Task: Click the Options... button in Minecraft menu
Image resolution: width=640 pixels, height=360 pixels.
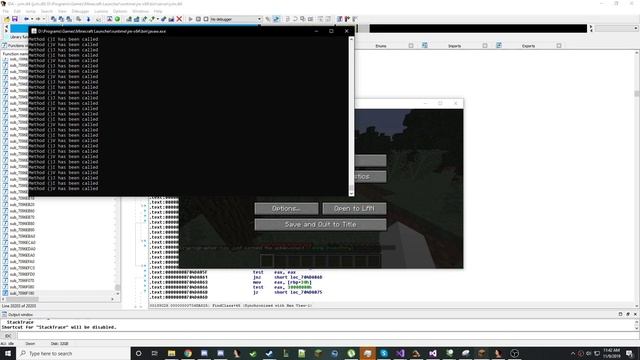Action: pos(286,208)
